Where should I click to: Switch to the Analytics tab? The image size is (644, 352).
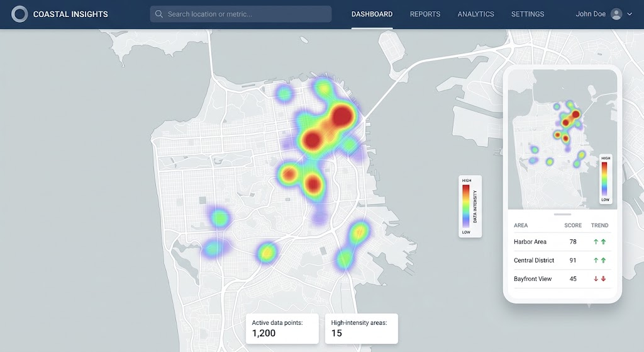click(x=475, y=14)
